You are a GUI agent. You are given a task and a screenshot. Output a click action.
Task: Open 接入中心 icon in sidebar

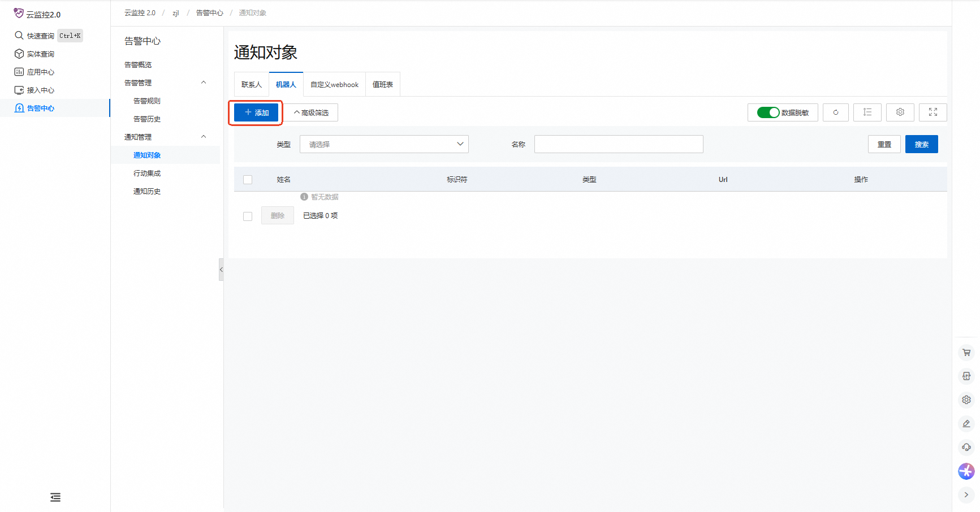(19, 90)
